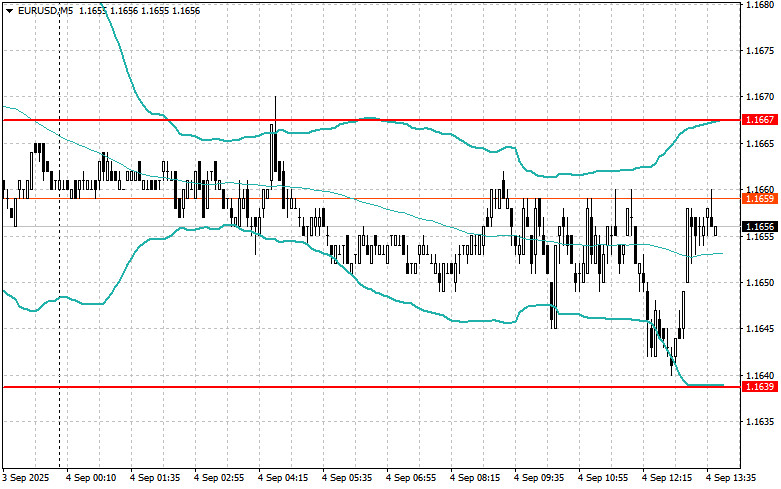The width and height of the screenshot is (781, 489).
Task: Click the 4 Sep 12:15 time label
Action: click(x=667, y=478)
